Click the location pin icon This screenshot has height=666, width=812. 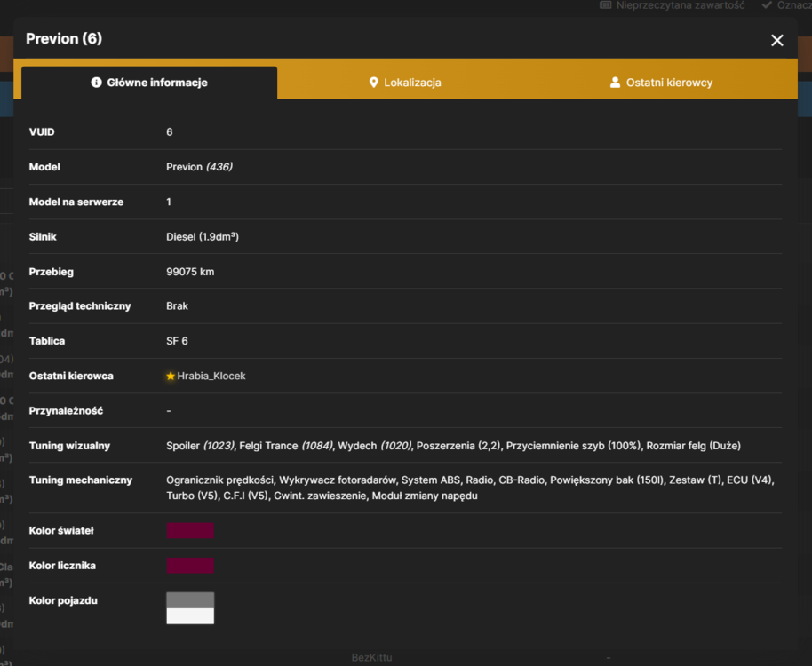[x=373, y=83]
